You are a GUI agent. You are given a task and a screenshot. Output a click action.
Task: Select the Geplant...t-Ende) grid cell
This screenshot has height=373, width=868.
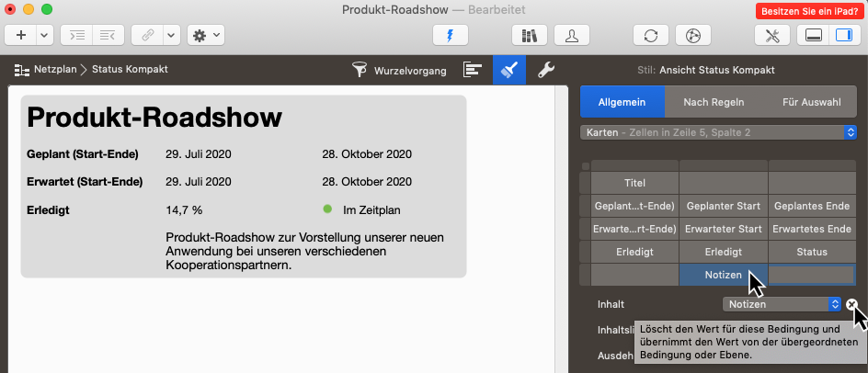coord(634,206)
